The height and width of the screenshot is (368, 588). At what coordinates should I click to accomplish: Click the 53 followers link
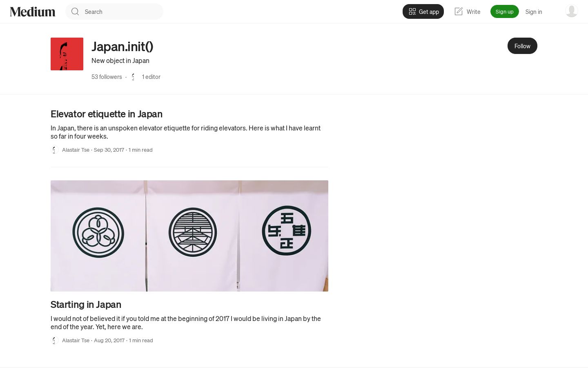click(107, 77)
